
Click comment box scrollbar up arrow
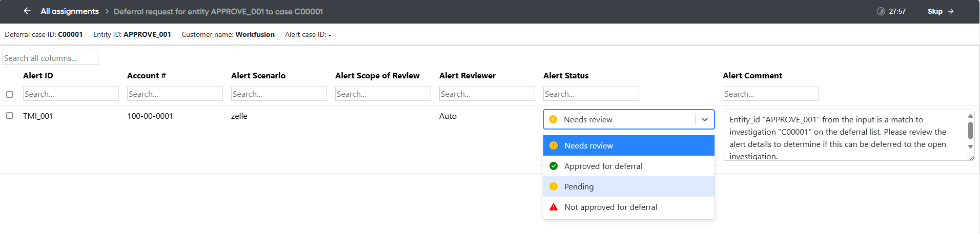(x=970, y=116)
